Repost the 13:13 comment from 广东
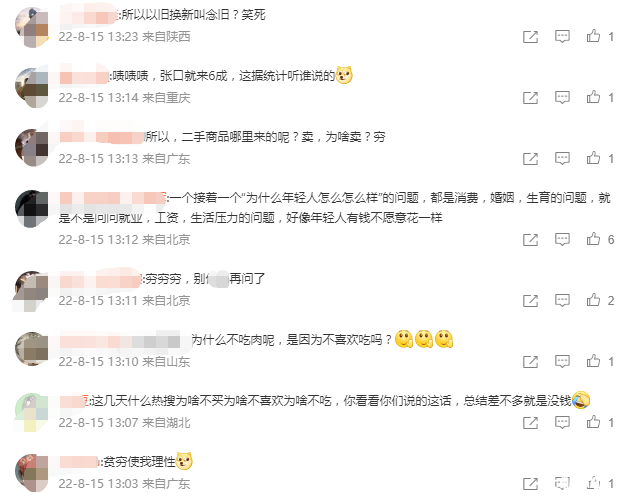 (530, 159)
